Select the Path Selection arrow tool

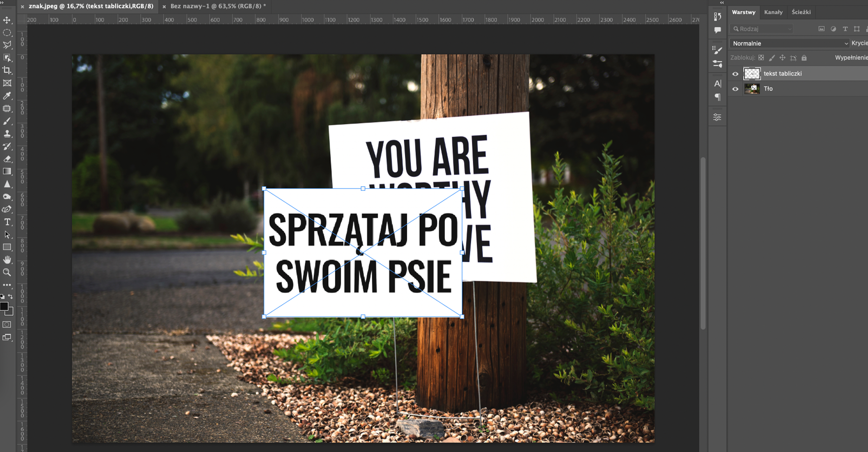tap(7, 235)
